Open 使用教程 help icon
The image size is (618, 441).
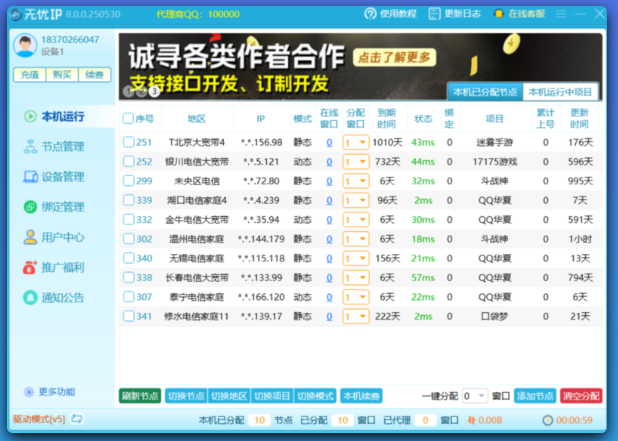[370, 14]
